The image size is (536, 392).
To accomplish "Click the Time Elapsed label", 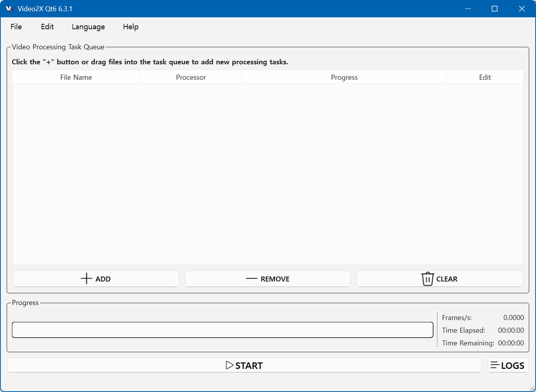I will (464, 330).
